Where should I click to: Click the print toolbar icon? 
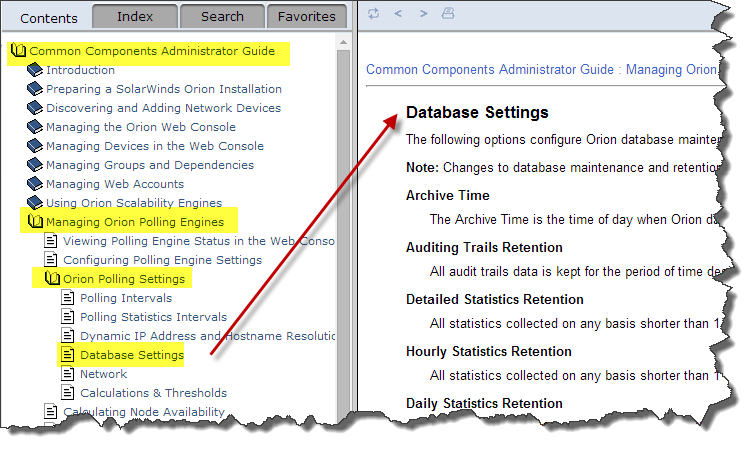[x=448, y=13]
